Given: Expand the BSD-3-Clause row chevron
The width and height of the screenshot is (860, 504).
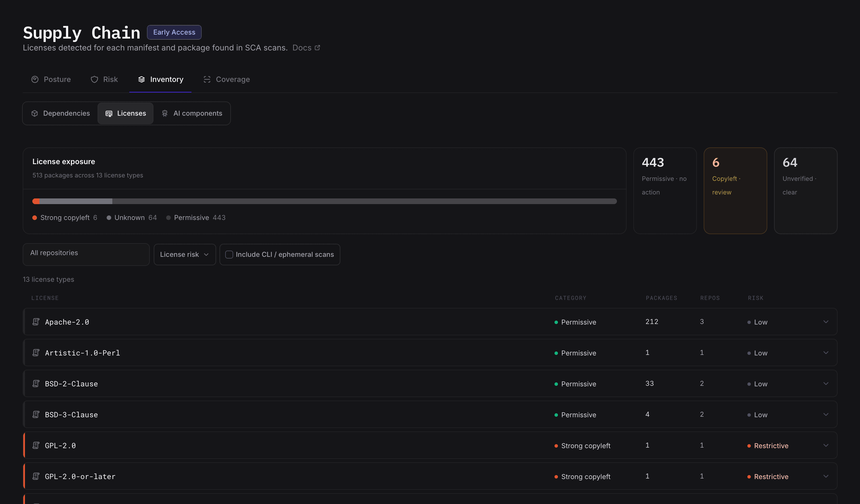Looking at the screenshot, I should pyautogui.click(x=826, y=414).
